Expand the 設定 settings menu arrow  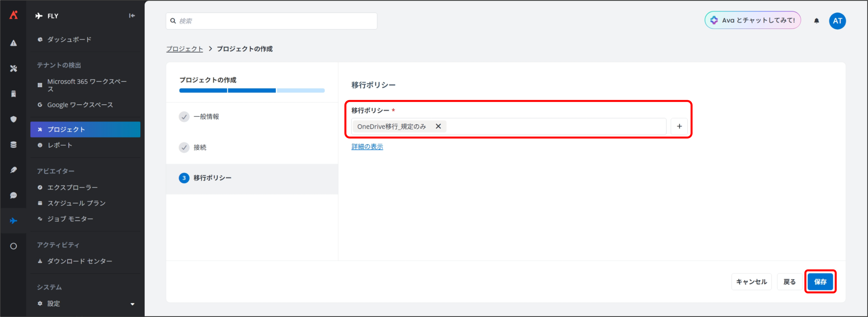[x=132, y=304]
